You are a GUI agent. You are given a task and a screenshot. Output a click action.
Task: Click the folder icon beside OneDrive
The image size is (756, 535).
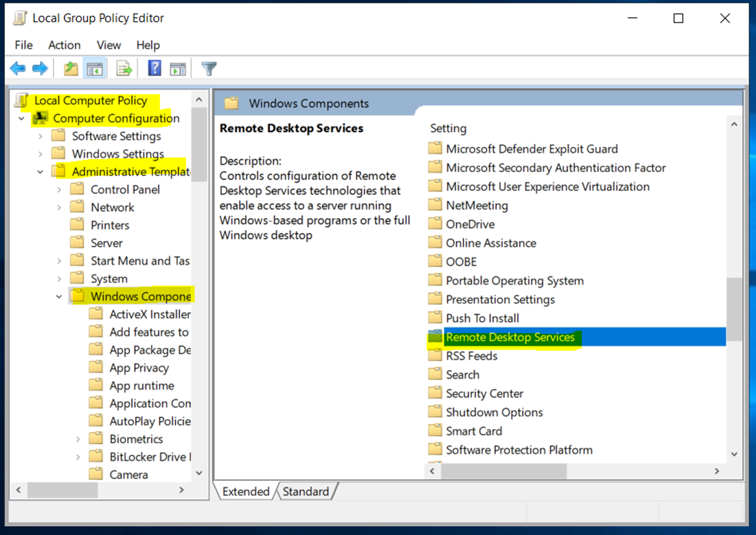[435, 223]
